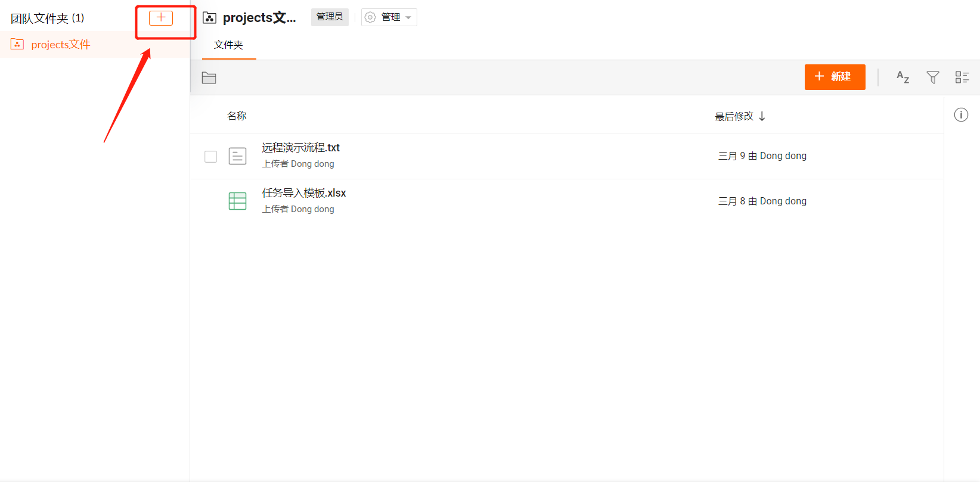Screen dimensions: 980x482
Task: Switch list view layout icon
Action: (962, 77)
